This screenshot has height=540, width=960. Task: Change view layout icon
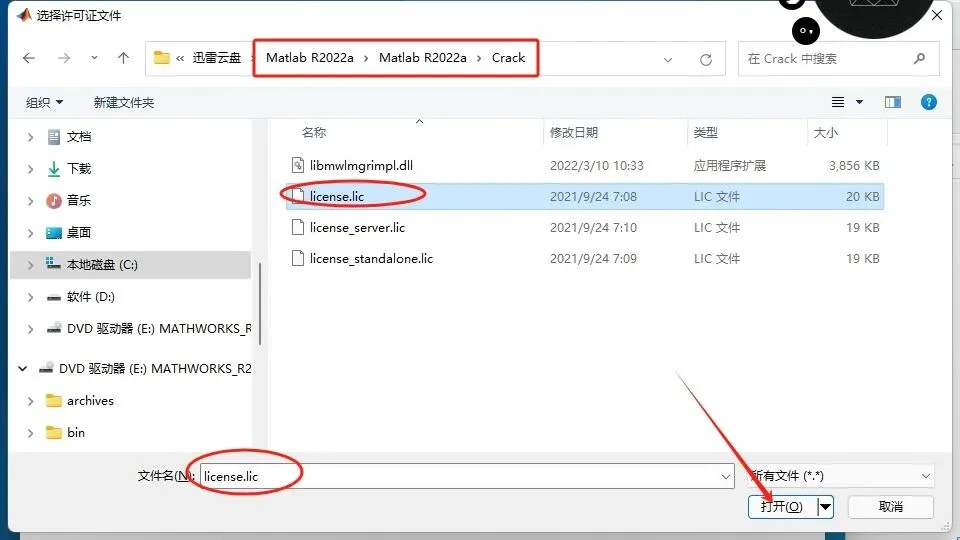point(838,102)
